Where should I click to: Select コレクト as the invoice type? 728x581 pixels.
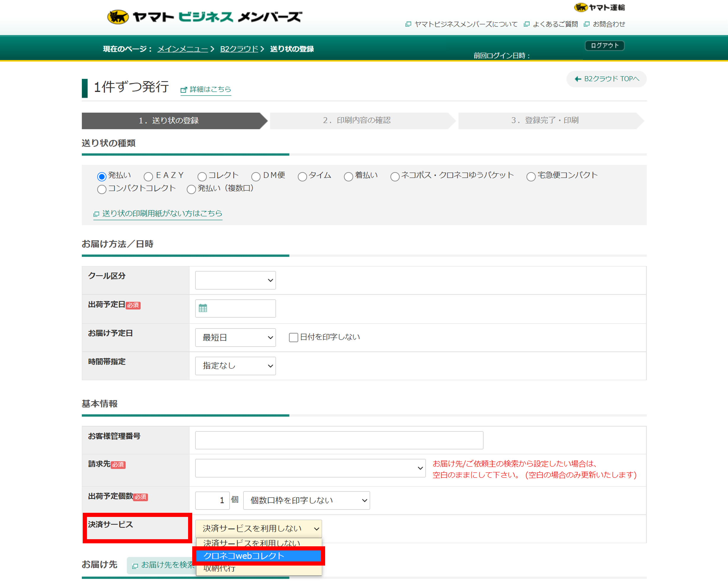click(202, 176)
